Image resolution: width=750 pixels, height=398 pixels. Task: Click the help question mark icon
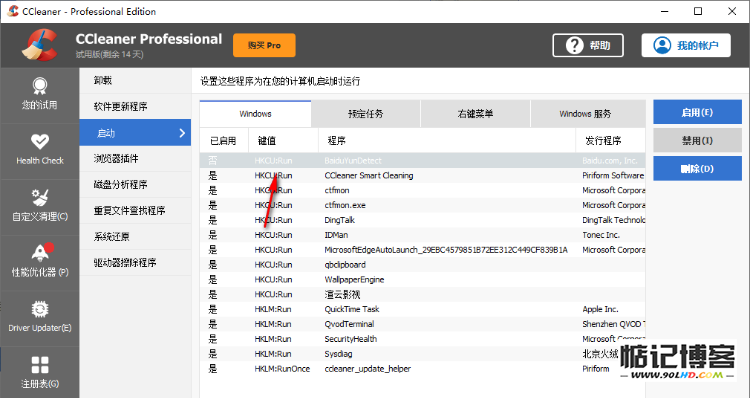[574, 45]
